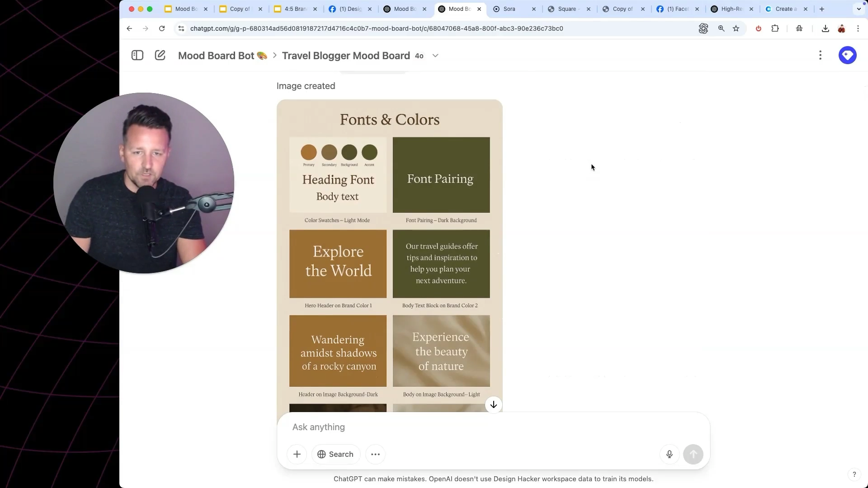Toggle the ChatGPT sidebar panel icon
The width and height of the screenshot is (868, 488).
click(x=137, y=55)
